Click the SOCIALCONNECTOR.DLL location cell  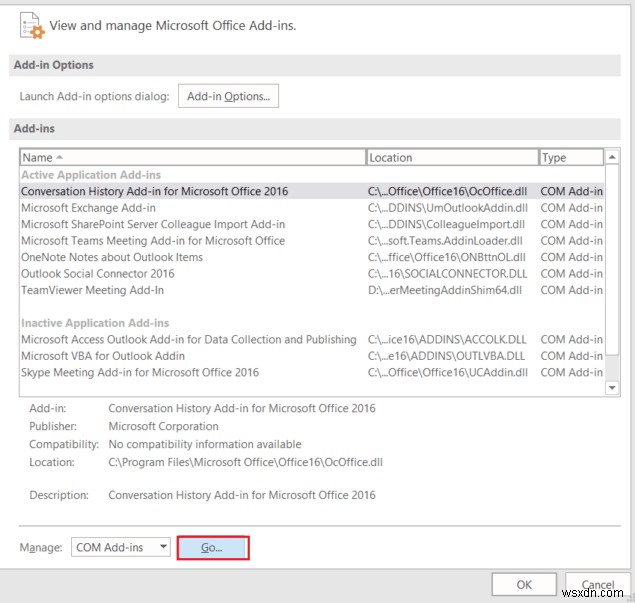pyautogui.click(x=447, y=274)
